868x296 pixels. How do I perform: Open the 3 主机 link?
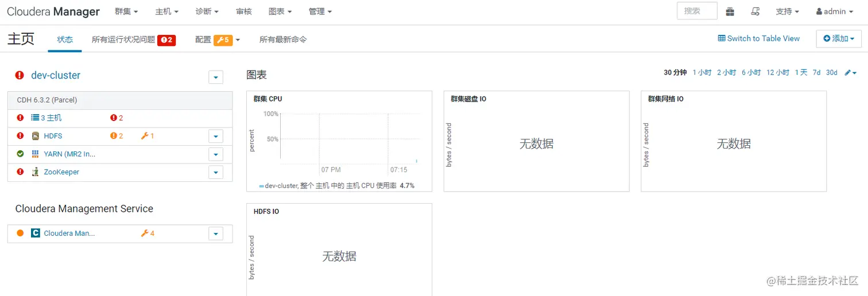click(x=51, y=118)
